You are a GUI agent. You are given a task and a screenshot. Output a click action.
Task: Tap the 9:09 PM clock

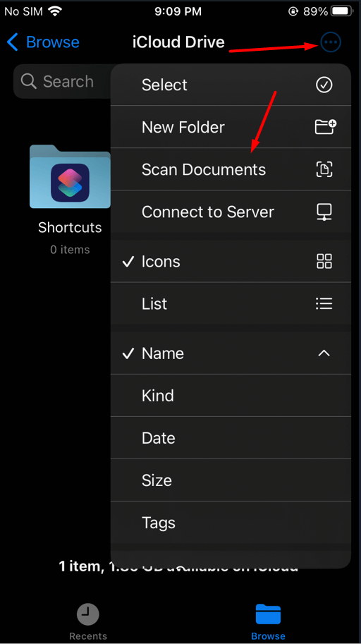pyautogui.click(x=178, y=11)
